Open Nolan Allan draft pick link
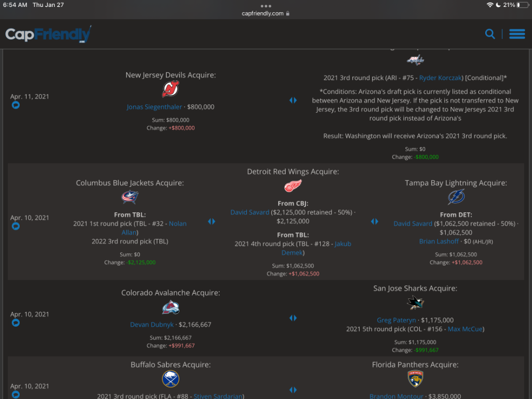 point(154,228)
